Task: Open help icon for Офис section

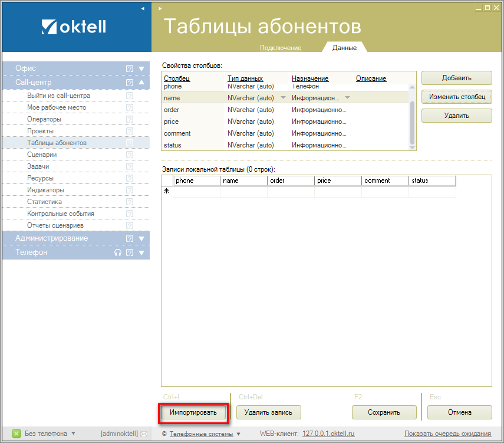Action: click(x=130, y=68)
